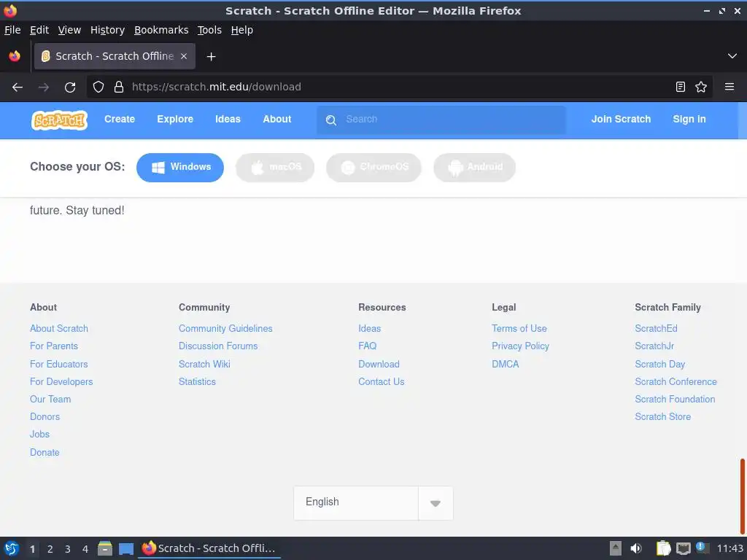Click the clipboard tray icon
Image resolution: width=747 pixels, height=560 pixels.
click(x=663, y=548)
